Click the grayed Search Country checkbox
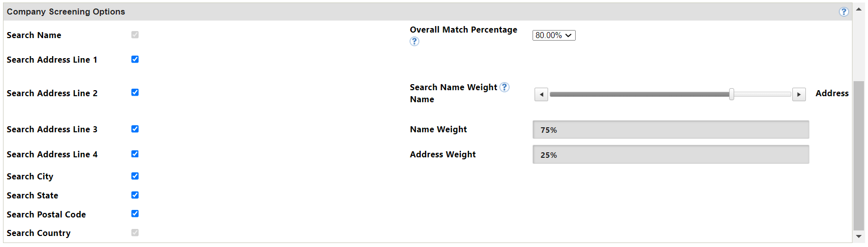 [135, 232]
